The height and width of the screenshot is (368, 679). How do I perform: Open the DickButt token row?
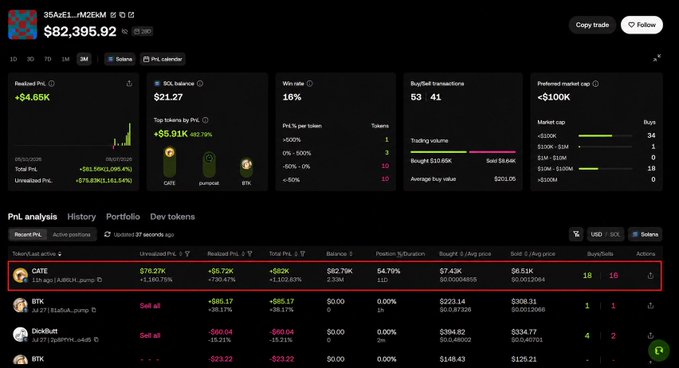point(335,336)
